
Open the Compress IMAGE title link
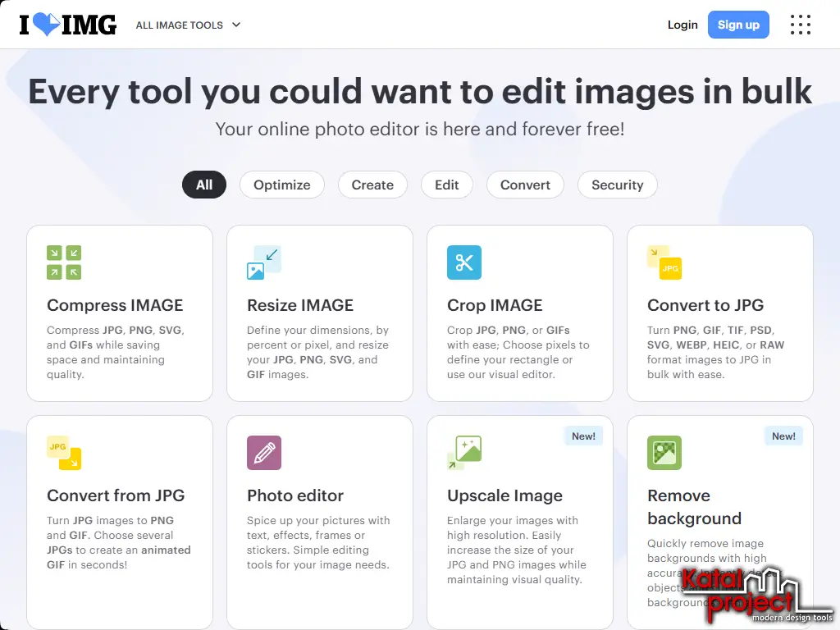(x=115, y=305)
